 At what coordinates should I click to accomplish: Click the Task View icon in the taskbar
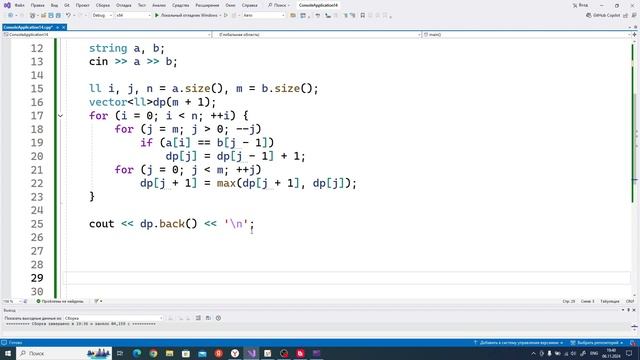pos(120,353)
